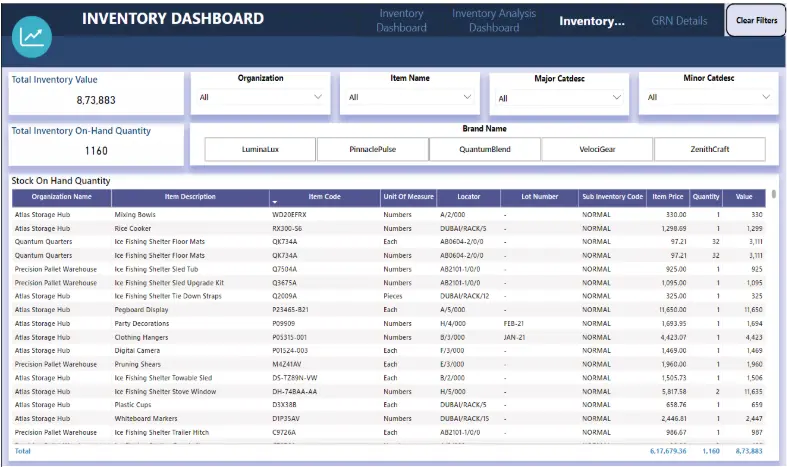Image resolution: width=787 pixels, height=467 pixels.
Task: Click item code DS-TZ89N-VW
Action: point(295,378)
